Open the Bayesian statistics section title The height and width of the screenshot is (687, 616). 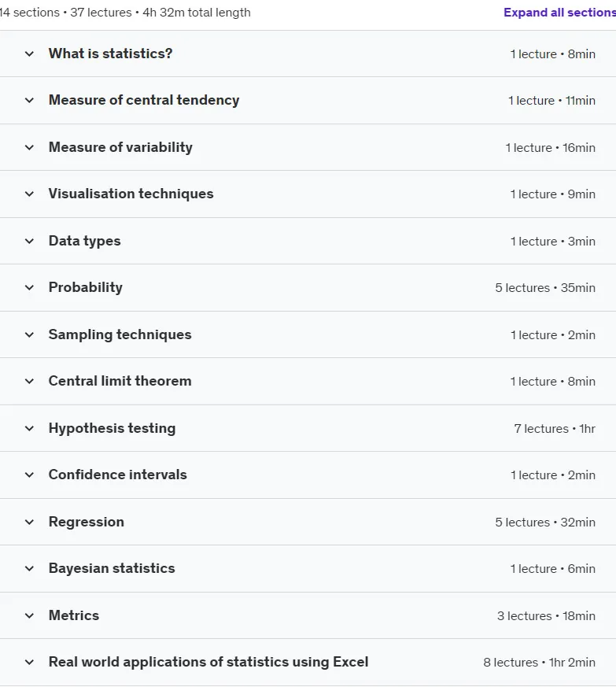click(112, 568)
